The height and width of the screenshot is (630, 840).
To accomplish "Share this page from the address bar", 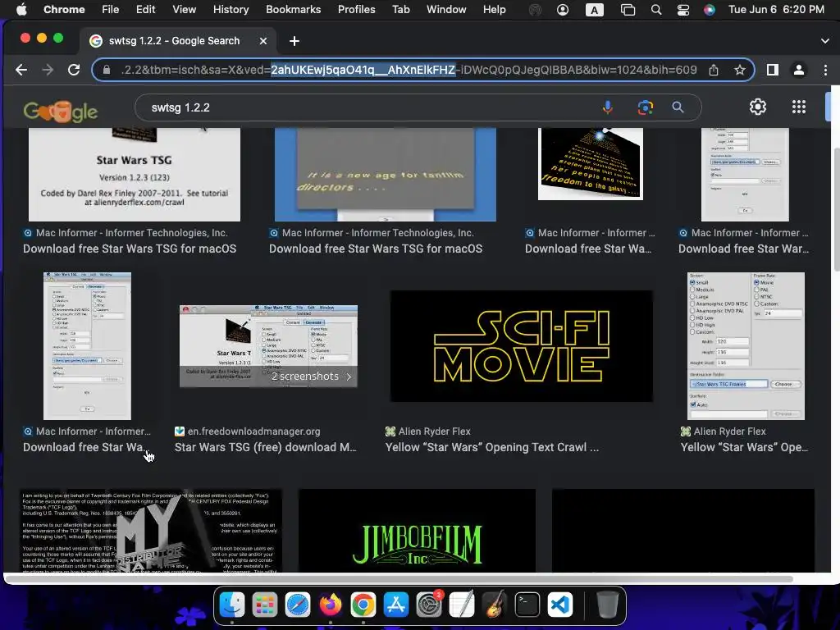I will click(714, 70).
